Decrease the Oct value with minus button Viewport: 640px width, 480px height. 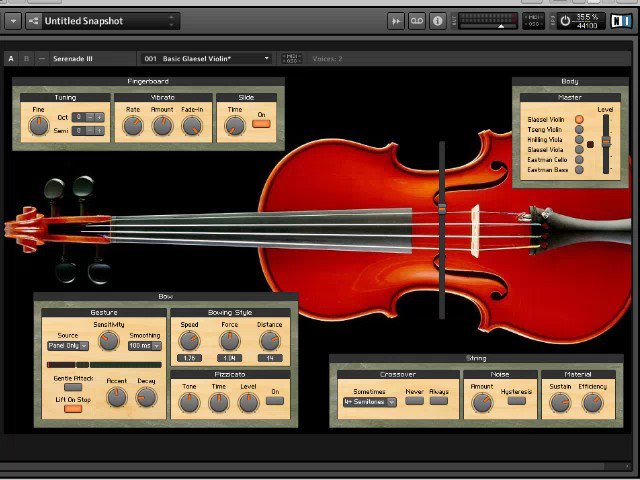coord(90,117)
